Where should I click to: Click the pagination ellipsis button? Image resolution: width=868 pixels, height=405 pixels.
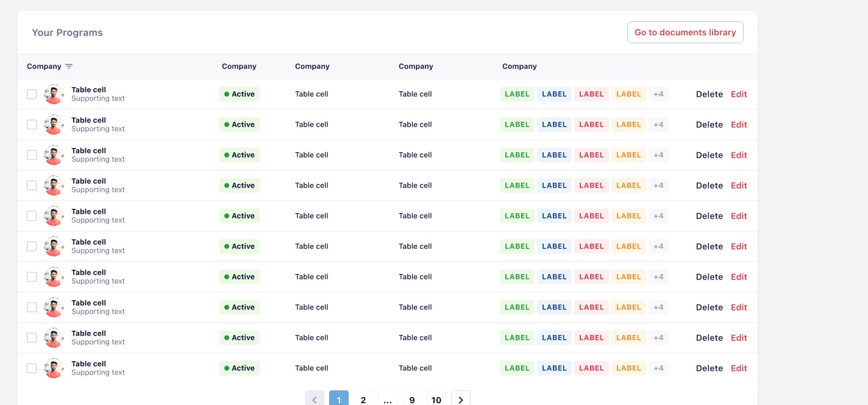coord(388,400)
